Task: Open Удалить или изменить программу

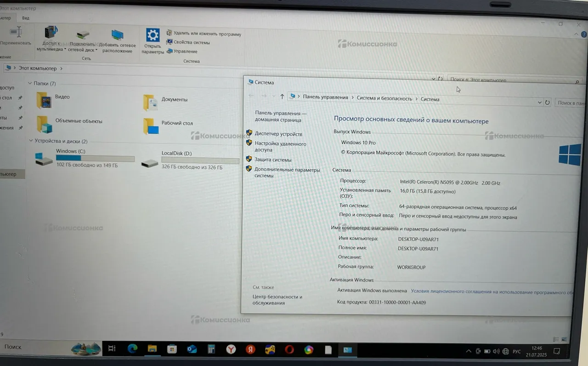Action: [204, 34]
